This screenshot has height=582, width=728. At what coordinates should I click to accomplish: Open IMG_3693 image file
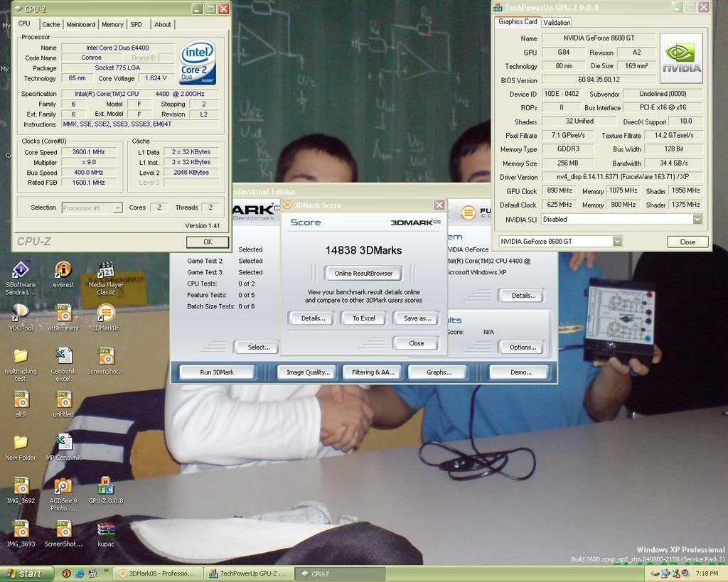(x=21, y=534)
